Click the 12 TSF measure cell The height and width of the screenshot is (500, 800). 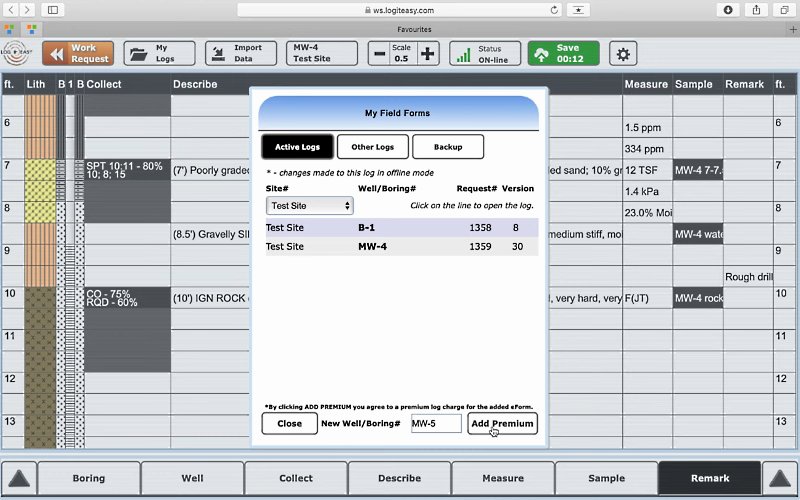(x=647, y=170)
